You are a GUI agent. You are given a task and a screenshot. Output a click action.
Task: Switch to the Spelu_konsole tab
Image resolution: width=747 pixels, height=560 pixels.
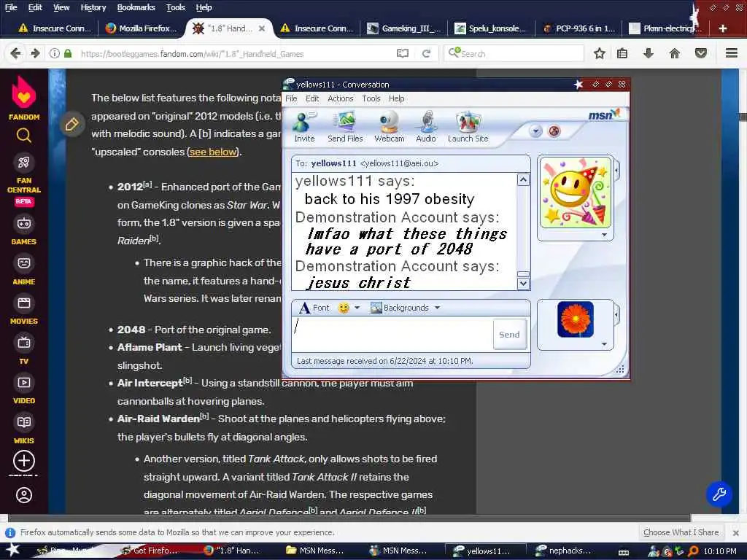491,28
